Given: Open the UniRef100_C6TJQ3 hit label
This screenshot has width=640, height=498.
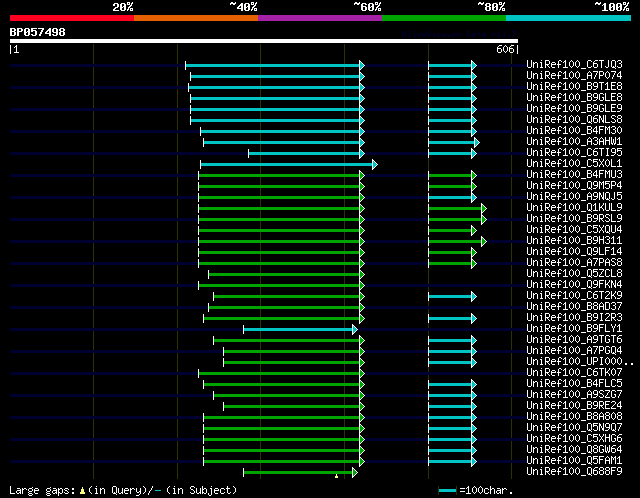Looking at the screenshot, I should coord(574,64).
